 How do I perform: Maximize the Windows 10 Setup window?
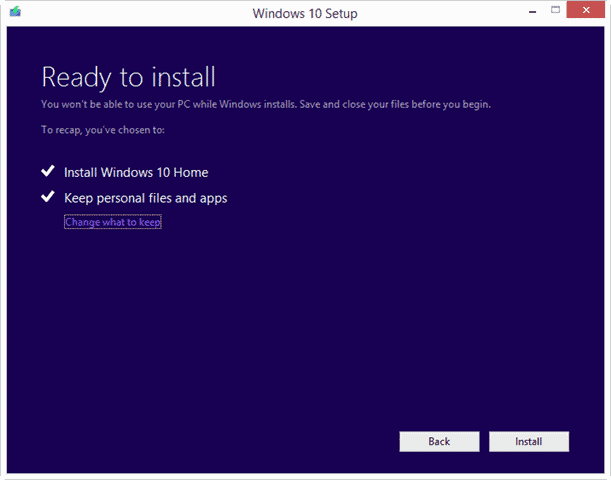point(555,10)
